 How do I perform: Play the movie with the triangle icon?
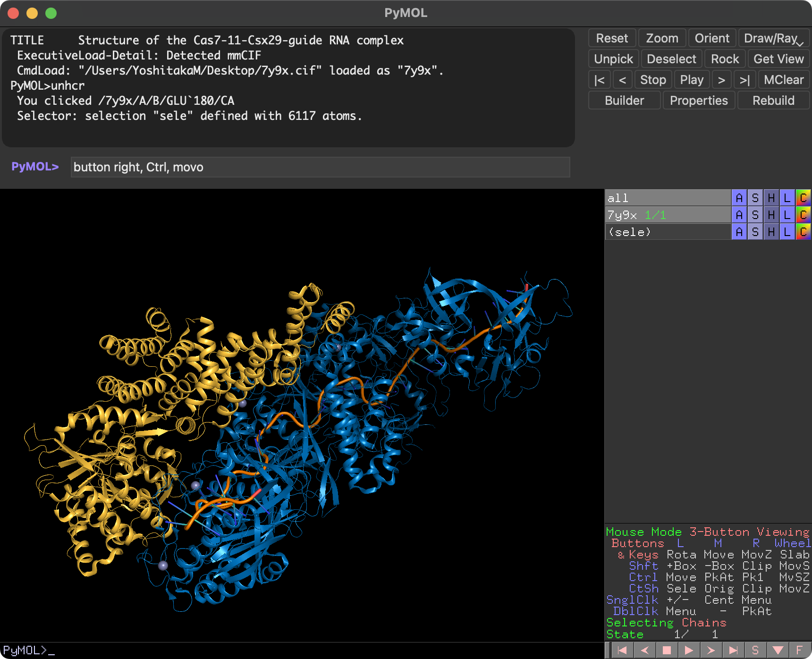click(689, 650)
